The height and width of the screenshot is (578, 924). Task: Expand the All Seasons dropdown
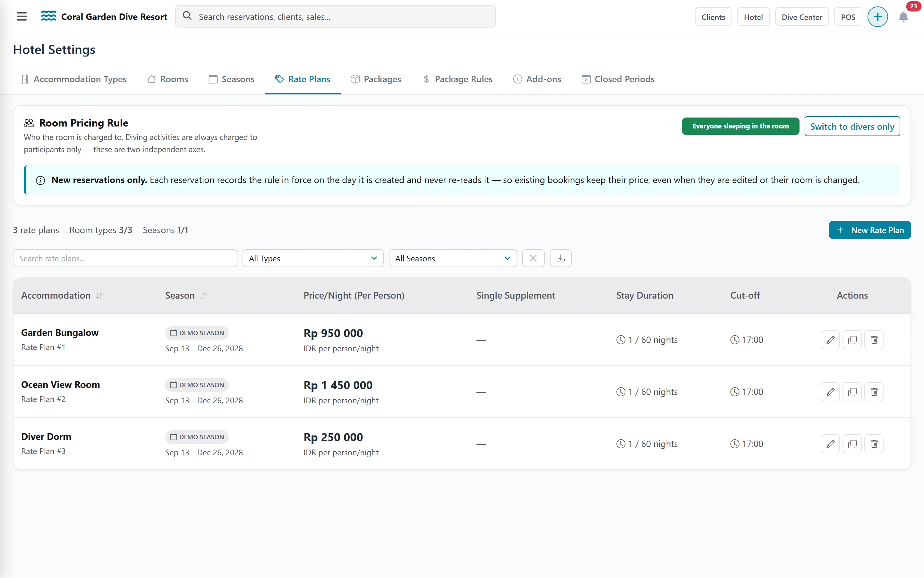point(452,258)
